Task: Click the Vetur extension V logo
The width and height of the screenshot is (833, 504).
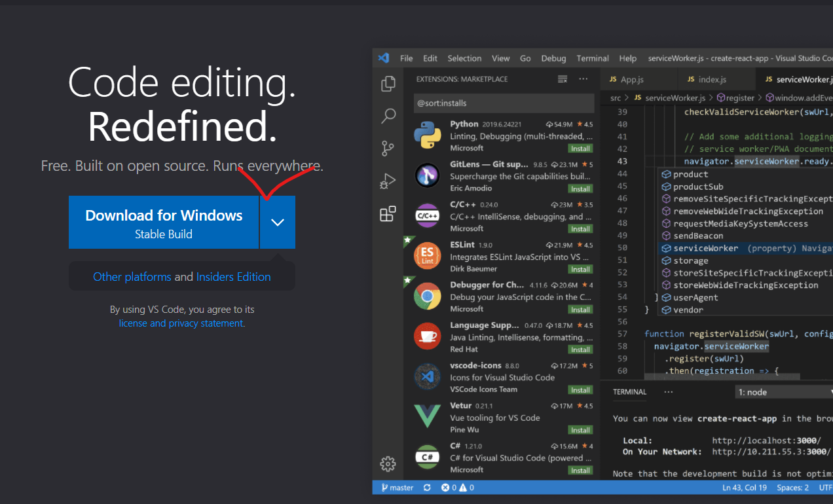Action: click(x=427, y=417)
